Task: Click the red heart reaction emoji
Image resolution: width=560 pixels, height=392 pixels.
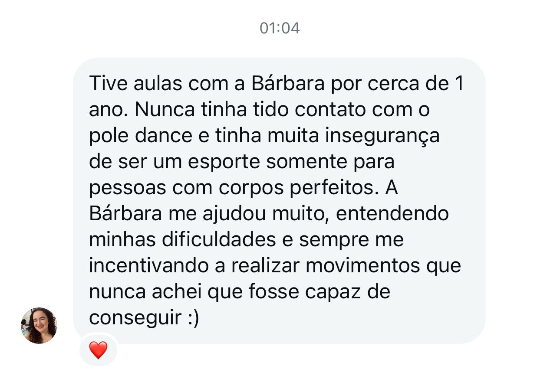Action: pos(98,350)
